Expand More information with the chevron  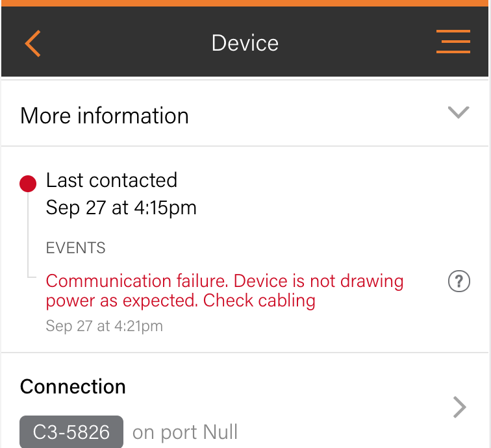click(459, 113)
